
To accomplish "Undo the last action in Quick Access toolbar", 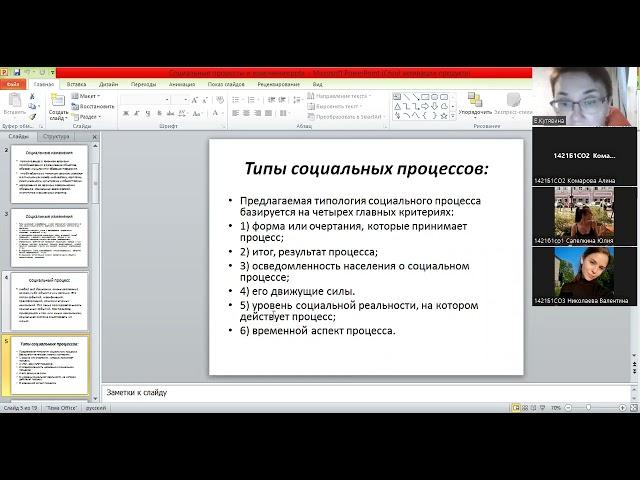I will [27, 73].
